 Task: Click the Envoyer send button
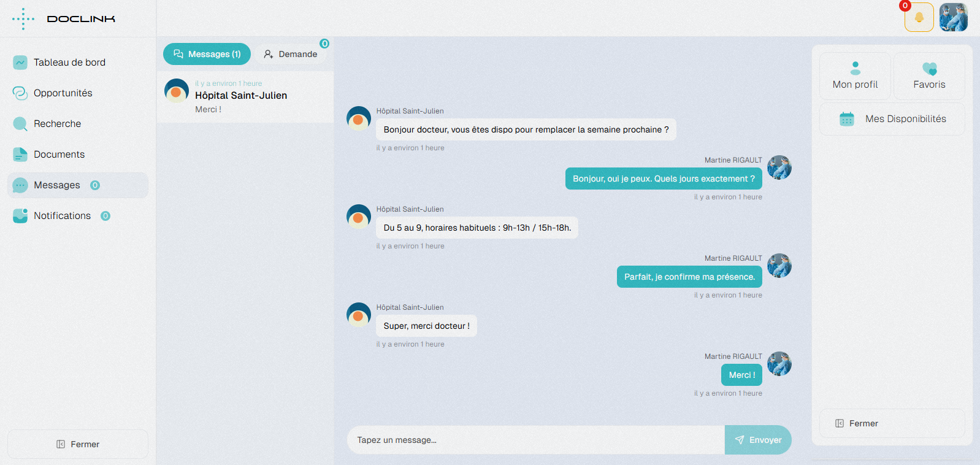tap(758, 440)
